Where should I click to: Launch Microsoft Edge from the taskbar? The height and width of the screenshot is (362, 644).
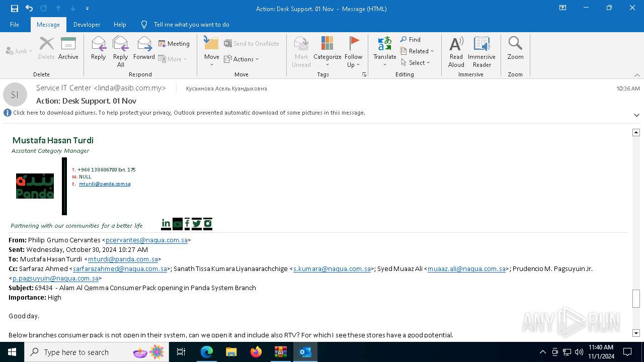207,352
